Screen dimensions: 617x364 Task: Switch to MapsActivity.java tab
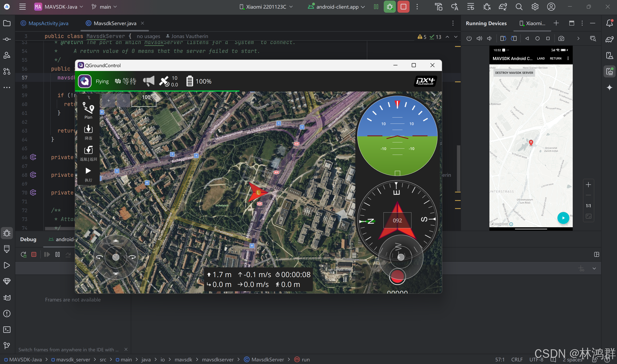point(45,23)
